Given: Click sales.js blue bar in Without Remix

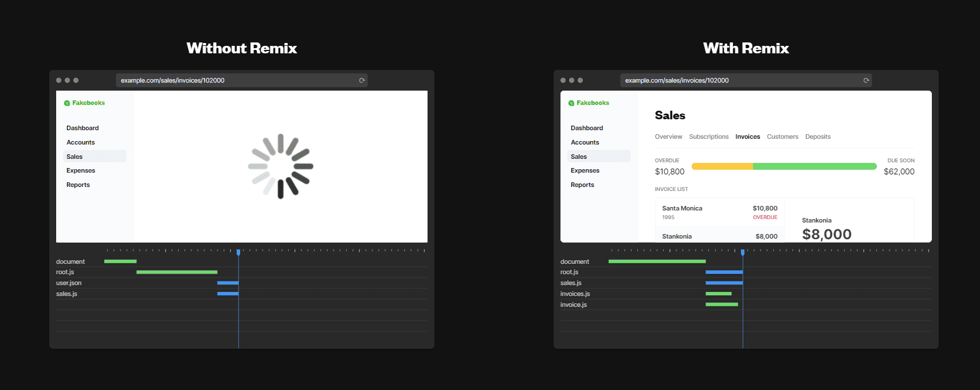Looking at the screenshot, I should click(x=228, y=294).
